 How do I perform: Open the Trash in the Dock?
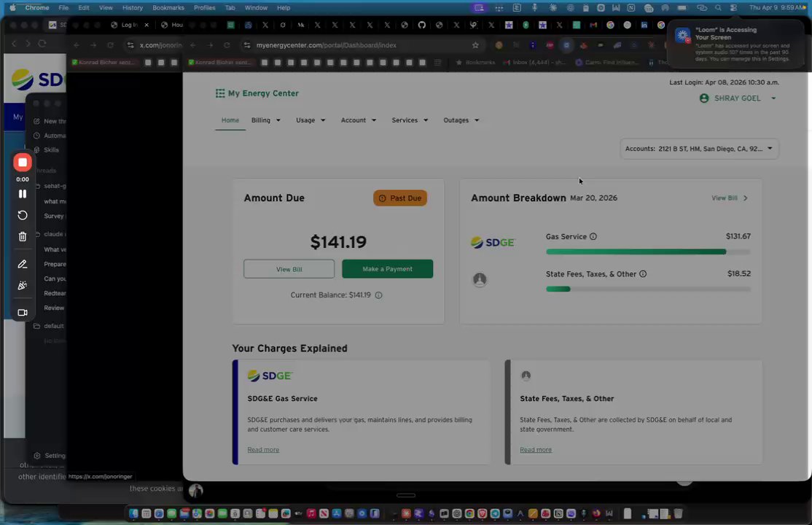pyautogui.click(x=678, y=513)
